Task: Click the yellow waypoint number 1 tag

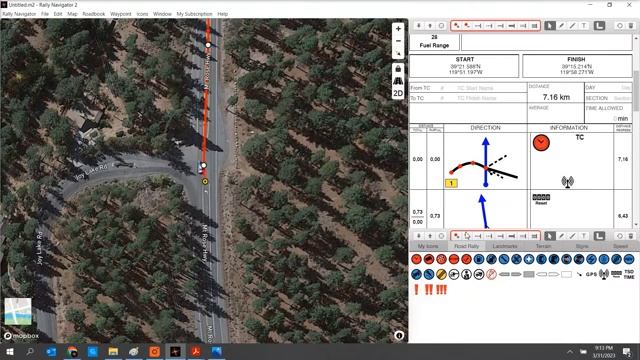Action: click(451, 183)
